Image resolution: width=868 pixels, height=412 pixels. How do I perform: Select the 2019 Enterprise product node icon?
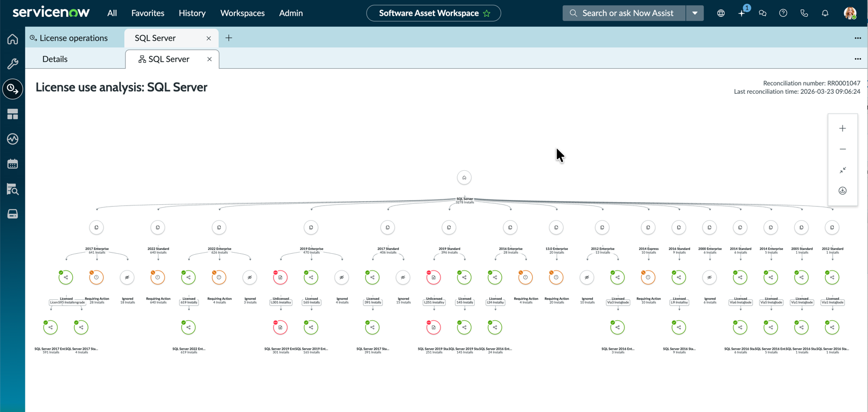[311, 228]
